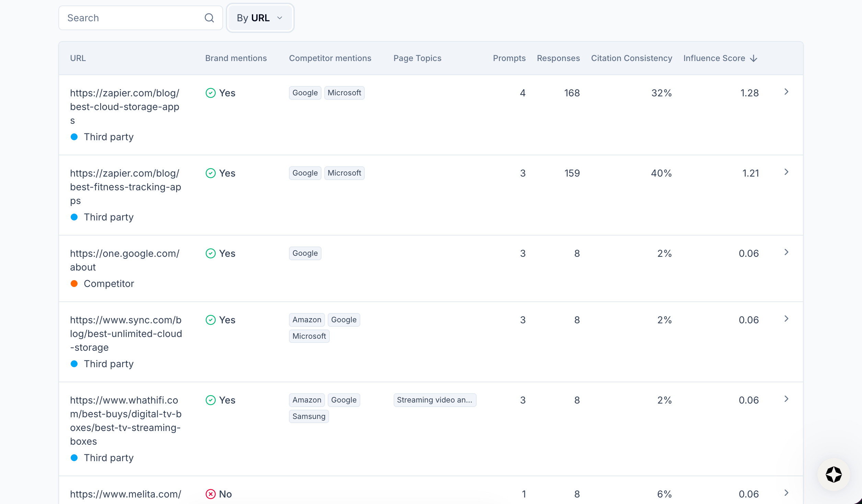
Task: Sort by URL column header
Action: pyautogui.click(x=78, y=58)
